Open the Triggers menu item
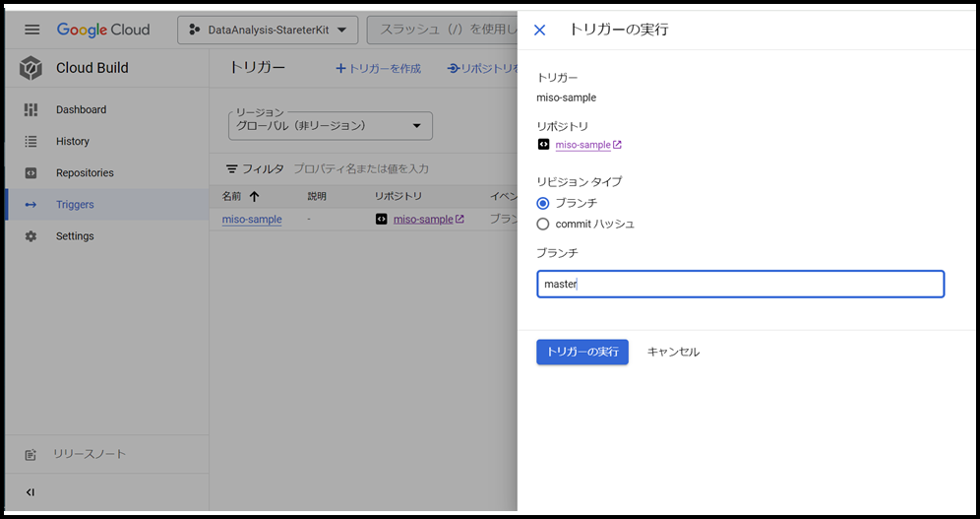980x519 pixels. point(75,205)
